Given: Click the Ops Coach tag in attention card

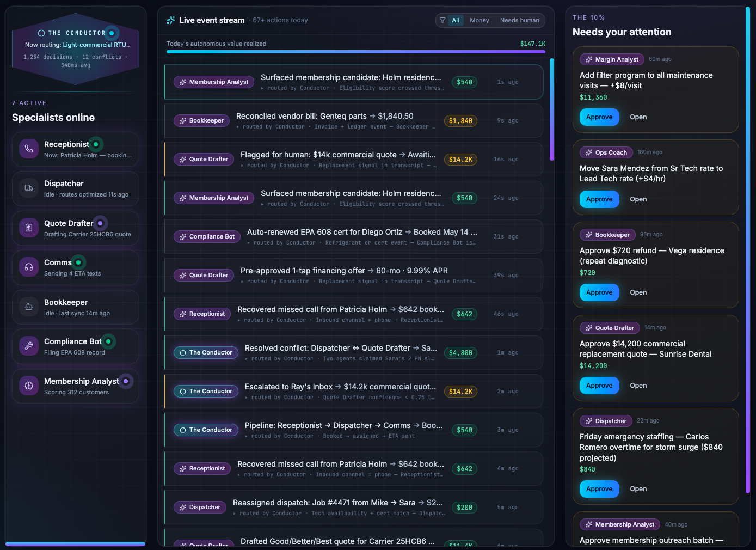Looking at the screenshot, I should click(606, 152).
